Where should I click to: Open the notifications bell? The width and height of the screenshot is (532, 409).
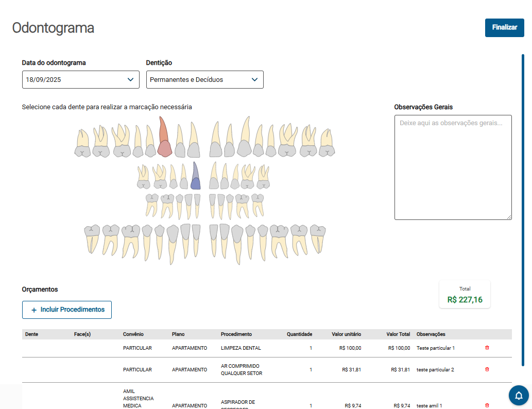pos(519,396)
